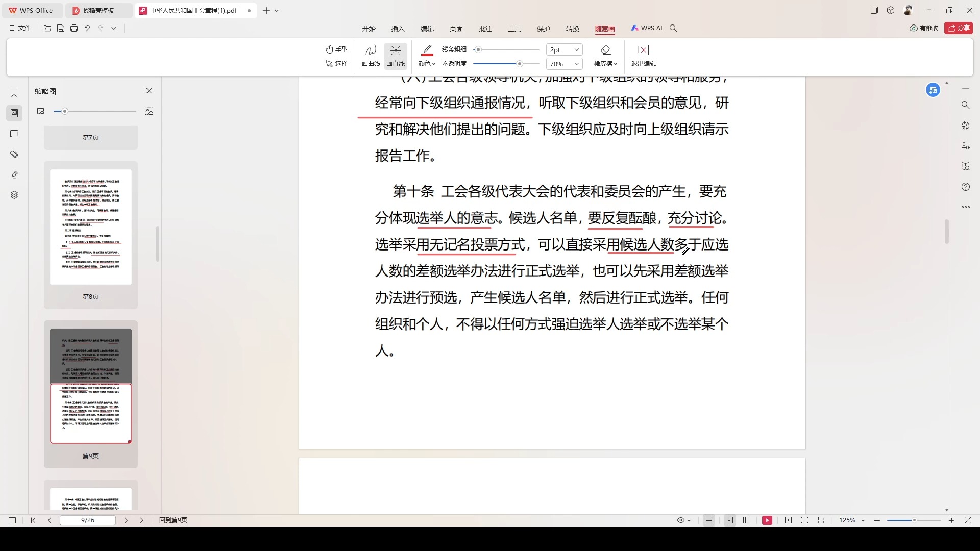
Task: Click the shrink thumbnails icon
Action: pos(41,111)
